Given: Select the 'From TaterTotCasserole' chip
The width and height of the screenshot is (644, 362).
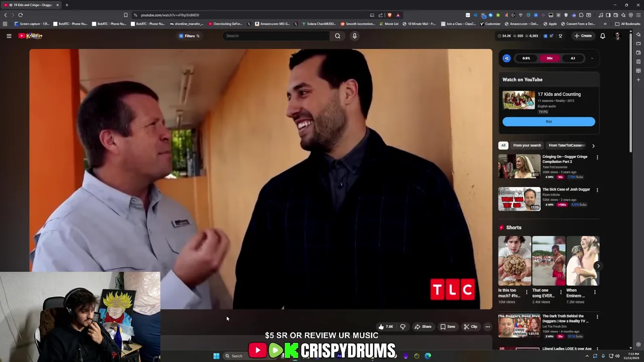Looking at the screenshot, I should (567, 145).
